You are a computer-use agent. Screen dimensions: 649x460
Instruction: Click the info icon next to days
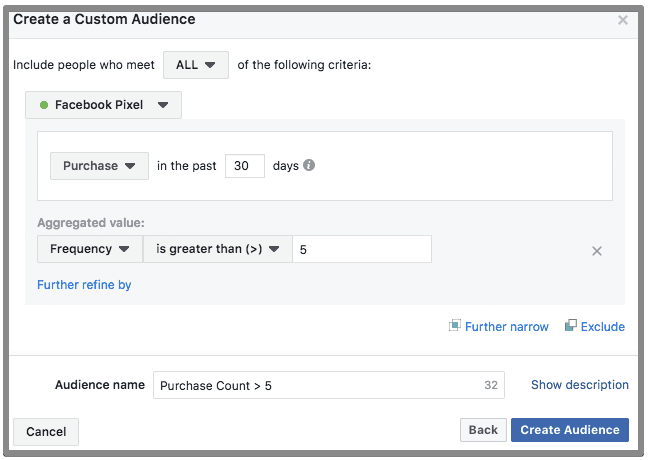click(309, 165)
